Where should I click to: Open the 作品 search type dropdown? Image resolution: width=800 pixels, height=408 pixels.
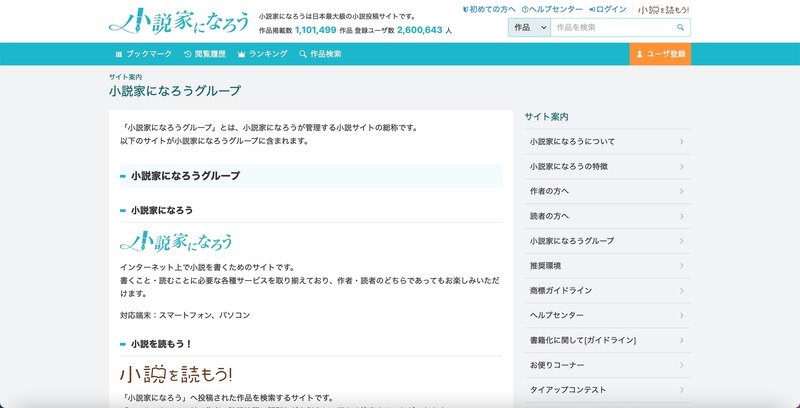point(529,28)
